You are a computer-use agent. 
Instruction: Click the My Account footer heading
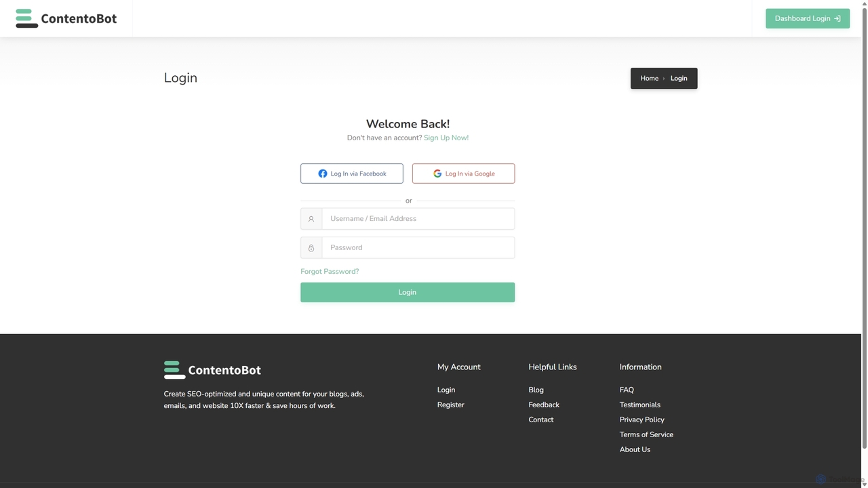[x=459, y=367]
